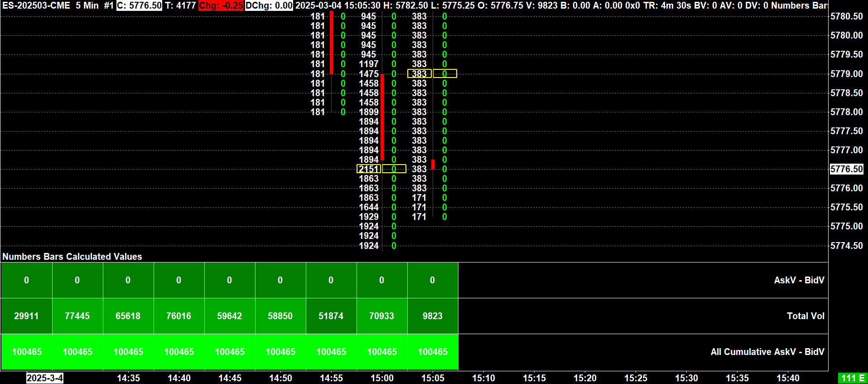Click the 5777.00 price axis label

[x=846, y=150]
